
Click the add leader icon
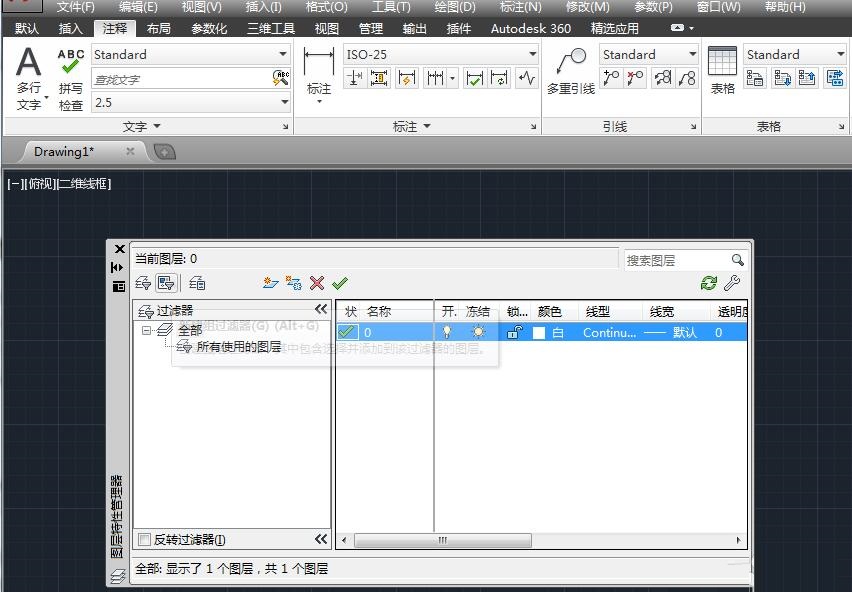point(611,78)
